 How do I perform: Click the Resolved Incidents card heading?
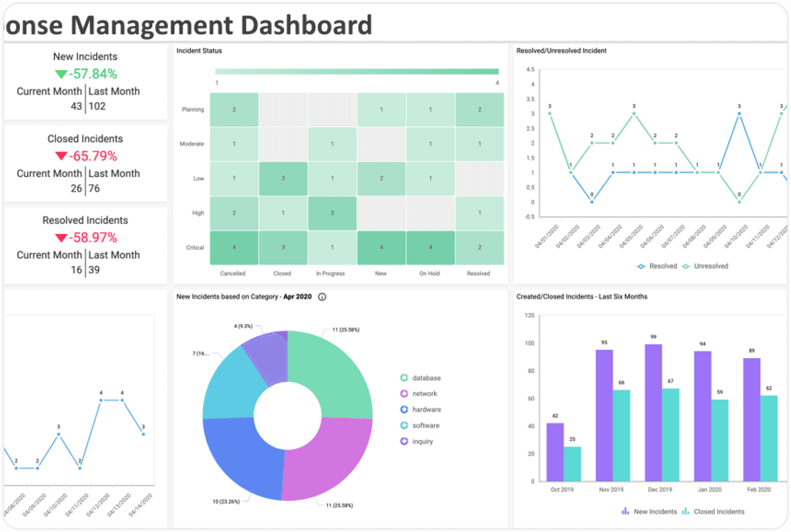tap(85, 220)
